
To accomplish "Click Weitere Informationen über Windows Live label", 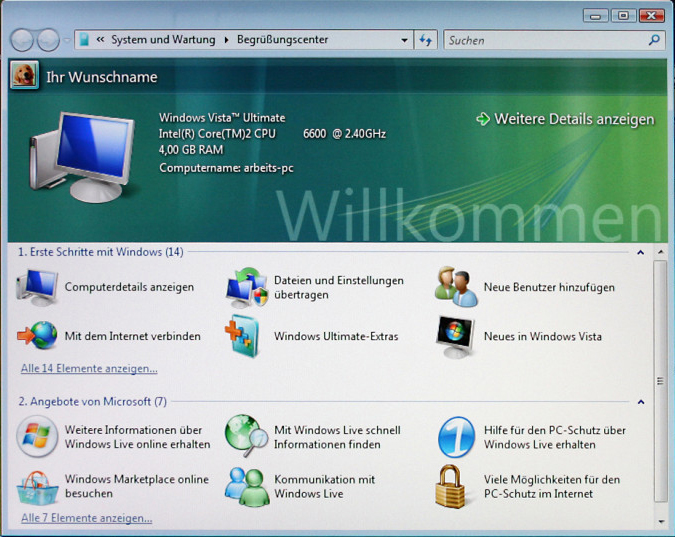I will (137, 437).
